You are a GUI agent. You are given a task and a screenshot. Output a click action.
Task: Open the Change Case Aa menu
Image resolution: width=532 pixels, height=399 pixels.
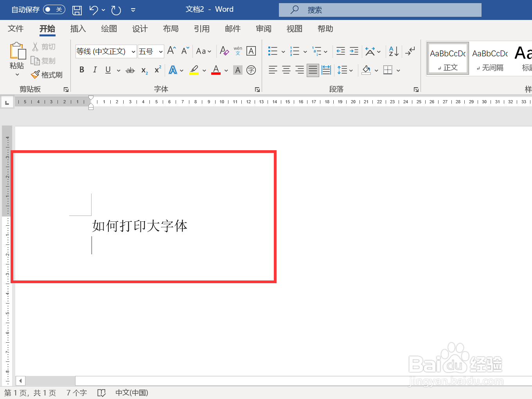pos(203,51)
